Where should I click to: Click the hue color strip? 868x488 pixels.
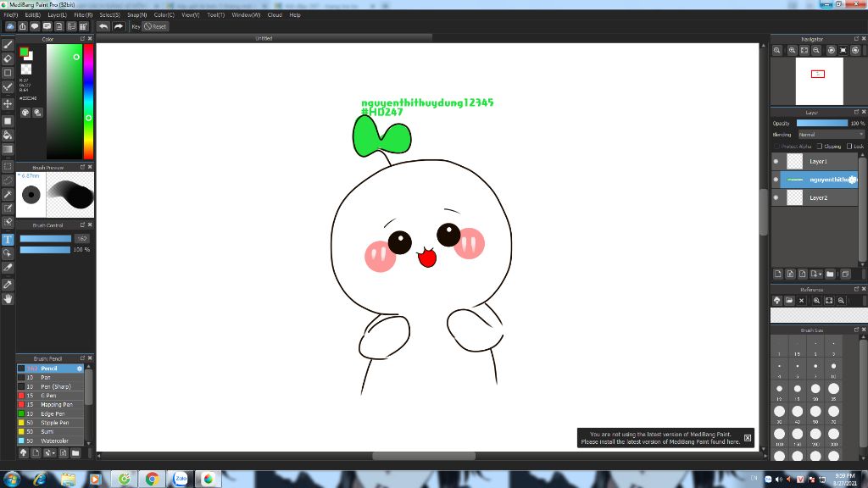tap(88, 102)
